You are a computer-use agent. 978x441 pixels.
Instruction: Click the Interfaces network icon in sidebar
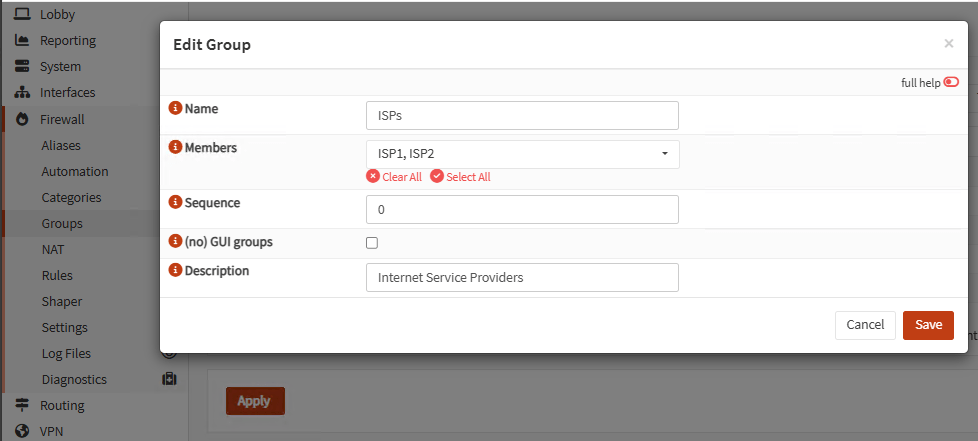(x=22, y=93)
